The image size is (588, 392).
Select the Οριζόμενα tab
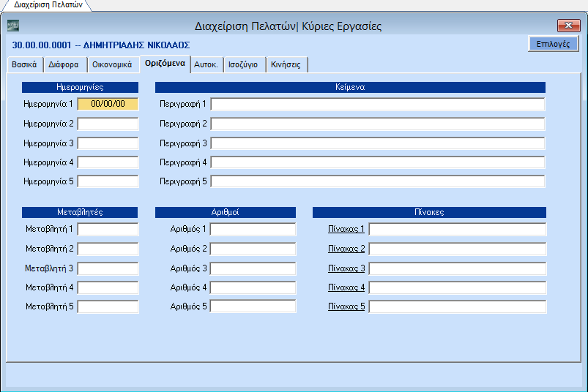pos(165,64)
